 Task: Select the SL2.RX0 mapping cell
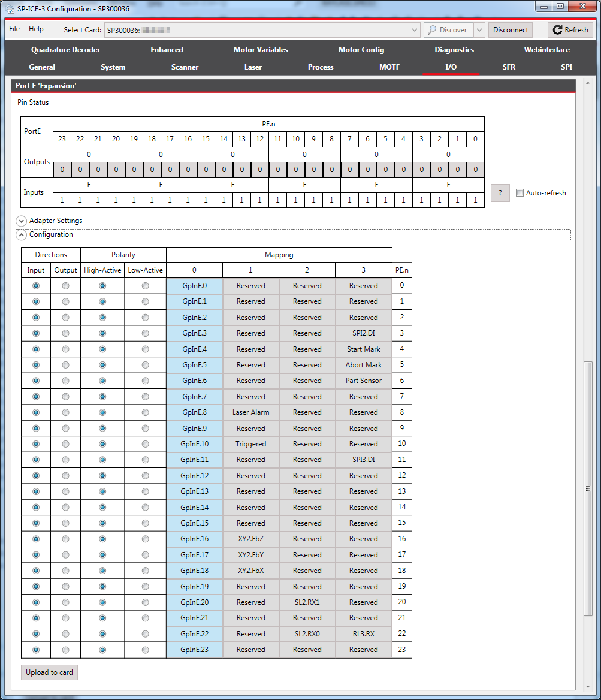[x=307, y=633]
